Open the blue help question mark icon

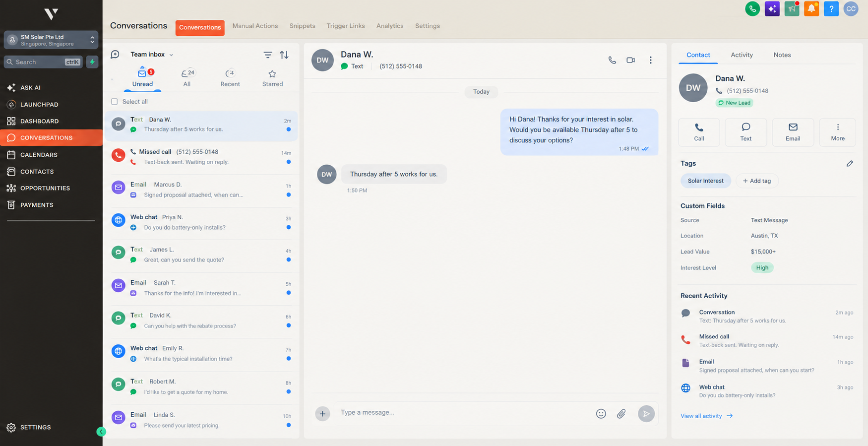[x=831, y=9]
